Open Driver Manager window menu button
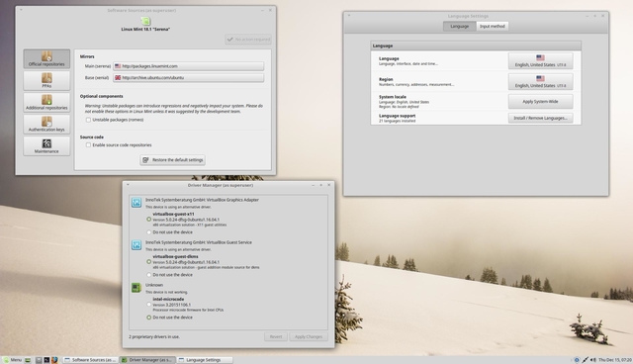Image resolution: width=633 pixels, height=364 pixels. [x=128, y=185]
